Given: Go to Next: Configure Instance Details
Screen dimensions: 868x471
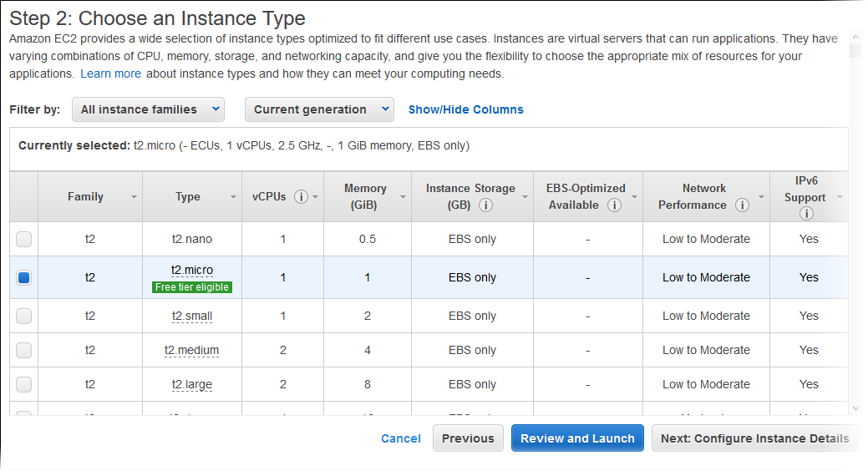Looking at the screenshot, I should (754, 438).
